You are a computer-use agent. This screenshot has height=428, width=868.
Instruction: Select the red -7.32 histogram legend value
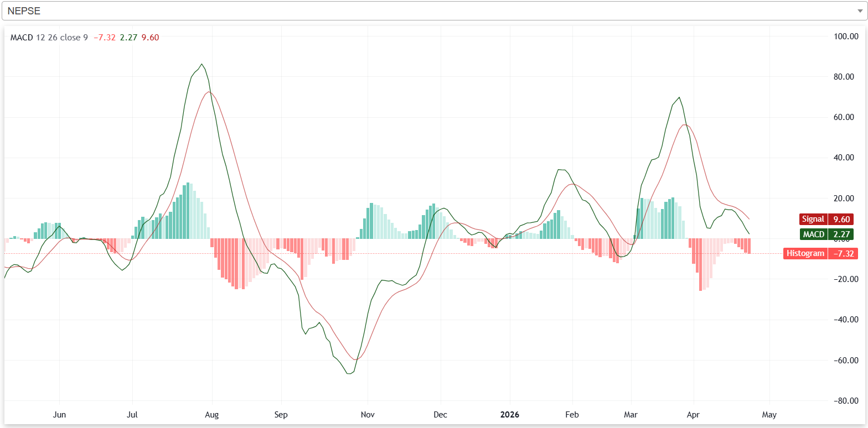tap(104, 38)
